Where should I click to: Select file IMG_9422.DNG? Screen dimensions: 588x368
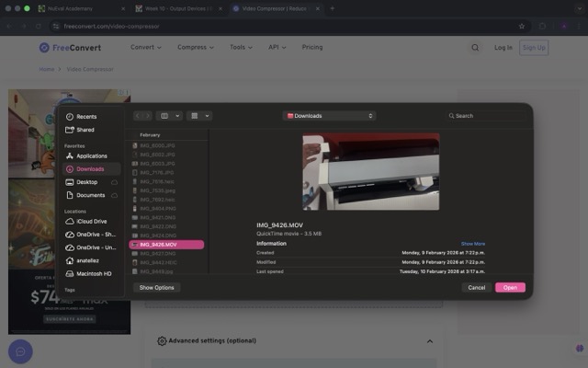(166, 227)
